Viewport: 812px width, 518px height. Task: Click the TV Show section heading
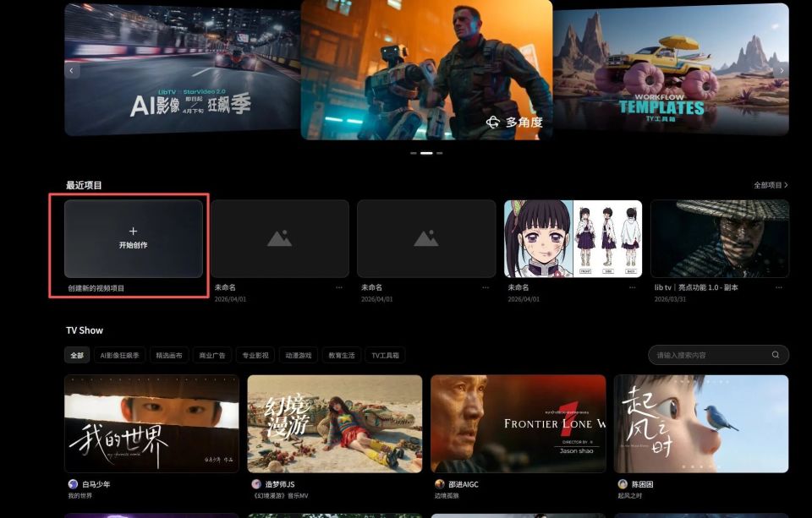click(x=85, y=330)
